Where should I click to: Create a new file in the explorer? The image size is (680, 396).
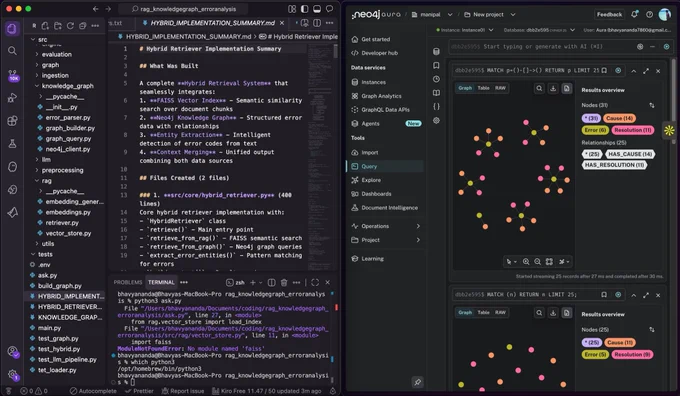[x=45, y=26]
